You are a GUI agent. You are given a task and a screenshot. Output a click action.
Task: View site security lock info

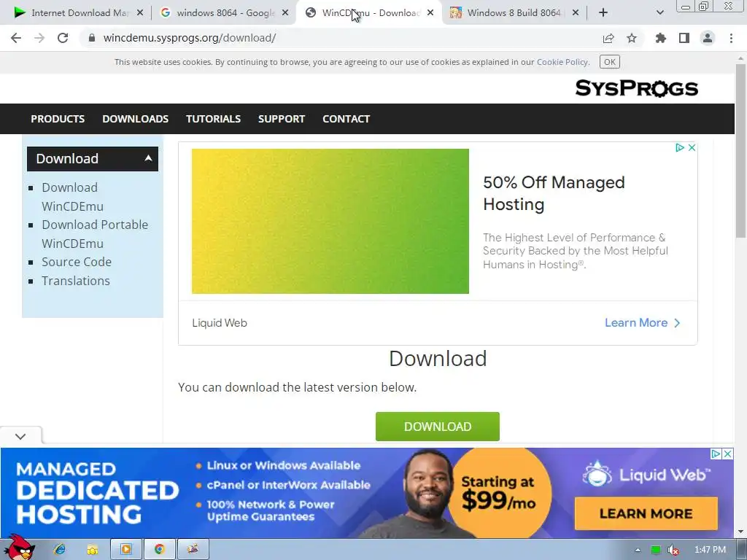92,38
